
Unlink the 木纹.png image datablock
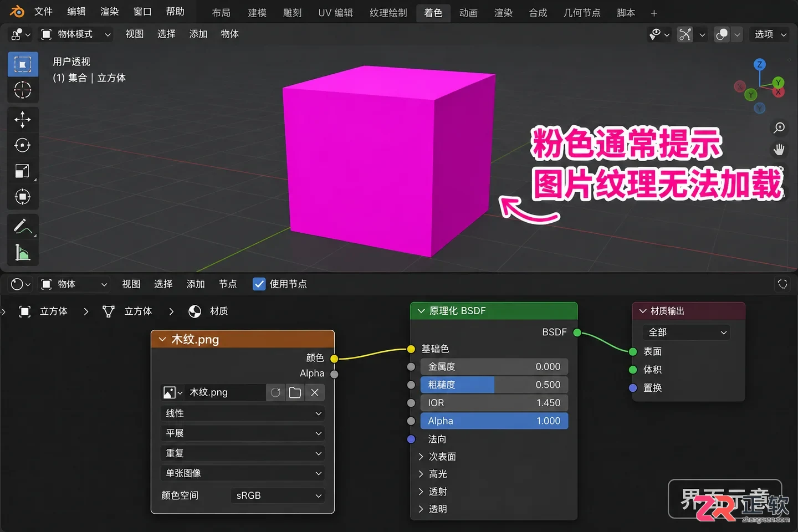click(x=315, y=392)
